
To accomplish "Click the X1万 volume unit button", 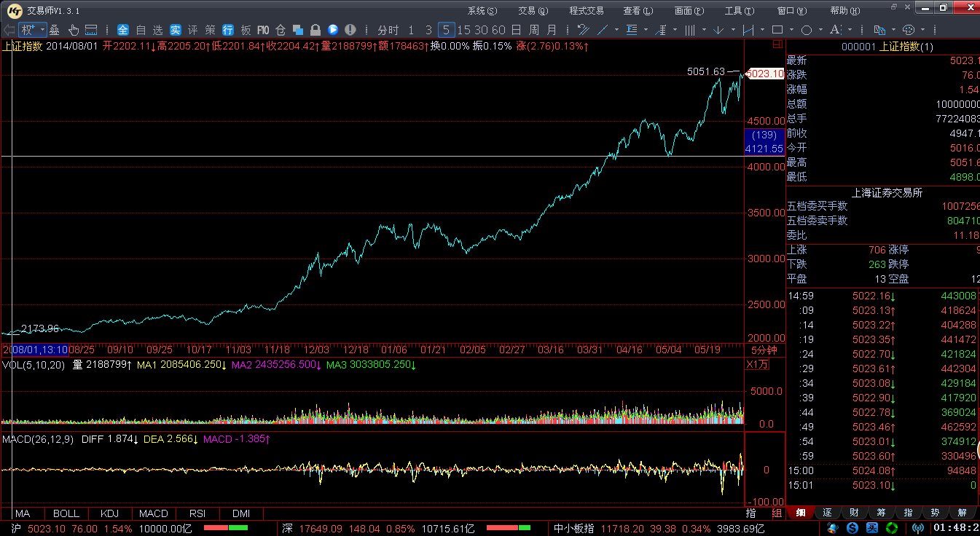I will click(x=758, y=365).
